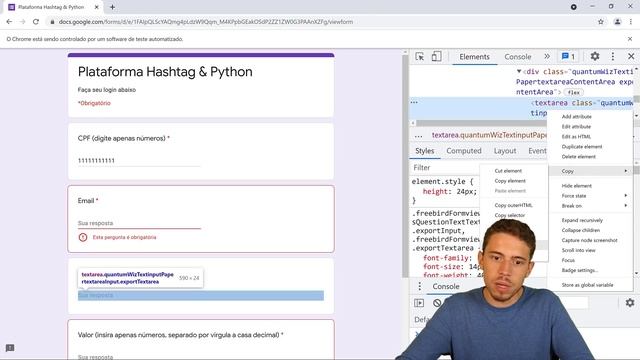Select Duplicate element menu item
This screenshot has width=640, height=360.
[x=582, y=147]
